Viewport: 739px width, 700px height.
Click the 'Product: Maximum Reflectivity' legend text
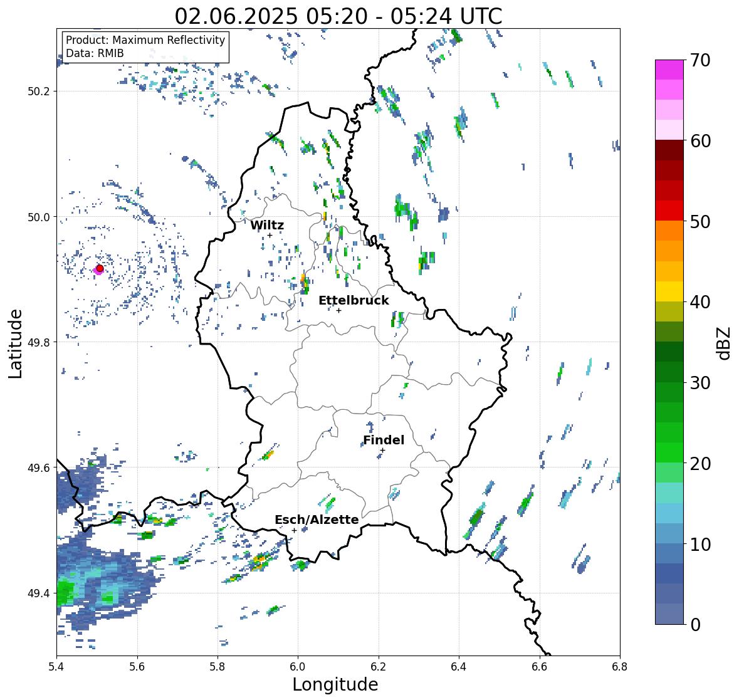(145, 40)
